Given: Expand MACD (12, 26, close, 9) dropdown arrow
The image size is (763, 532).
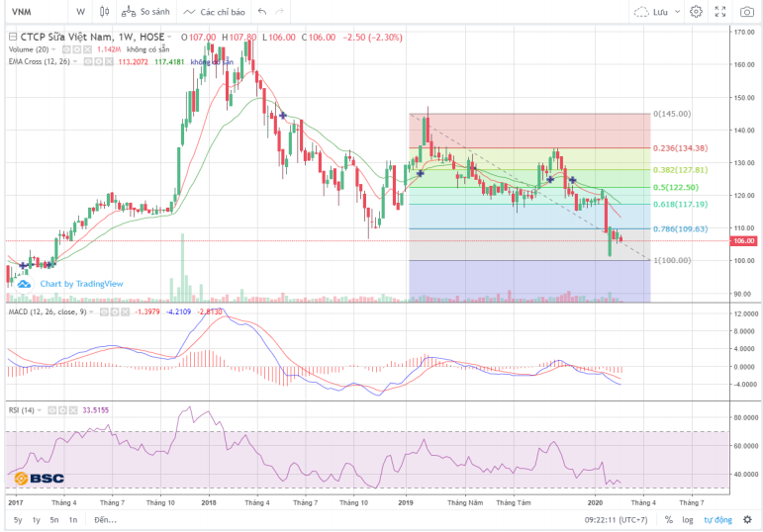Looking at the screenshot, I should click(91, 311).
